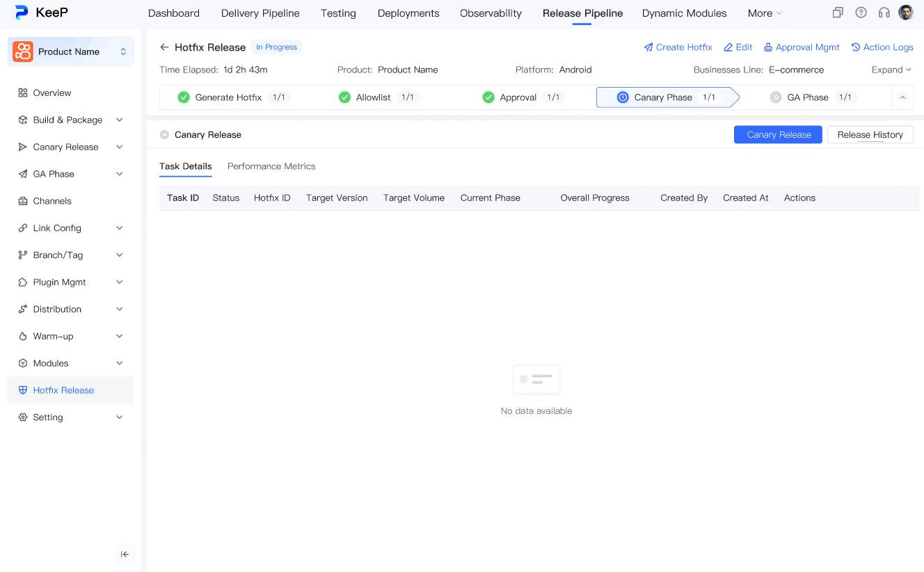Click the Edit link

[x=738, y=47]
